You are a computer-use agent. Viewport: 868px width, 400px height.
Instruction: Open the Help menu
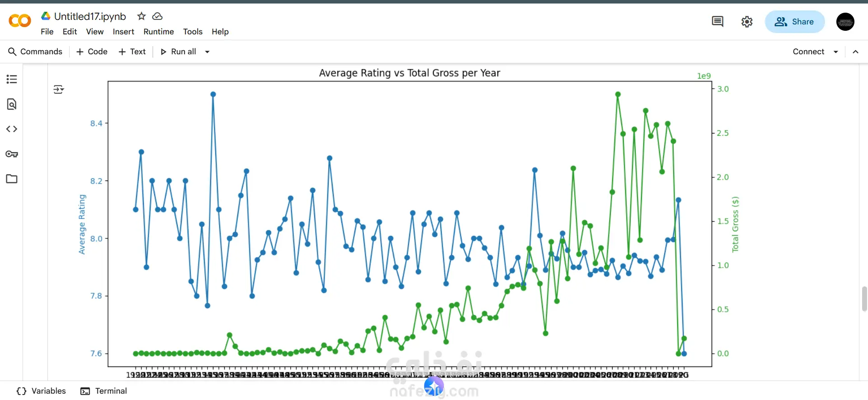[x=220, y=32]
